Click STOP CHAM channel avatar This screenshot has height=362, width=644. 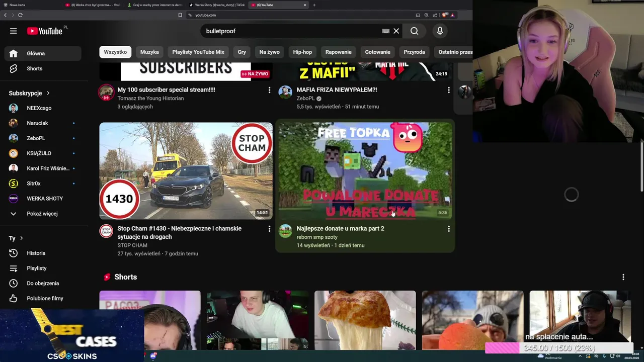(x=106, y=231)
